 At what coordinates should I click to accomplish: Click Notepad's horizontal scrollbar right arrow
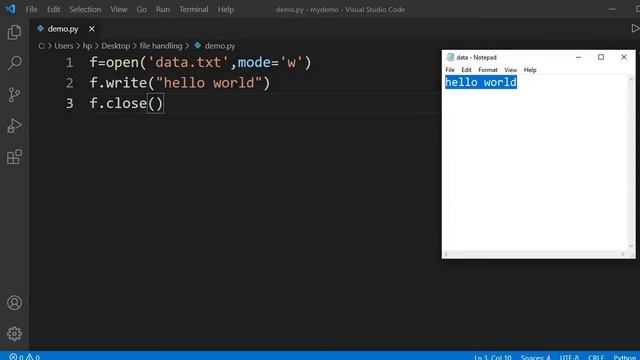[623, 254]
